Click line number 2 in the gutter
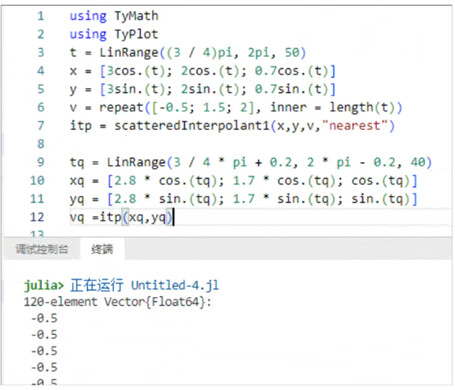 [x=41, y=34]
